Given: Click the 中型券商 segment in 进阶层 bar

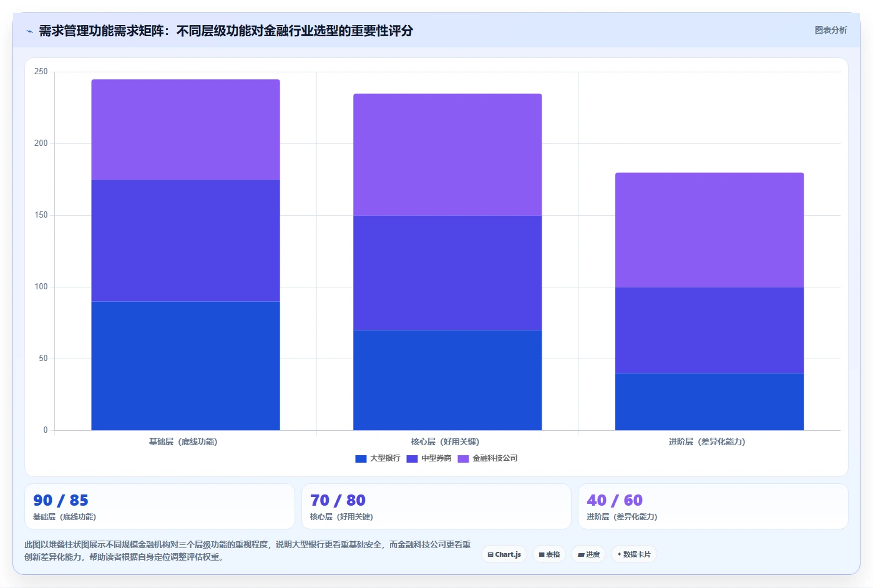Looking at the screenshot, I should tap(710, 330).
